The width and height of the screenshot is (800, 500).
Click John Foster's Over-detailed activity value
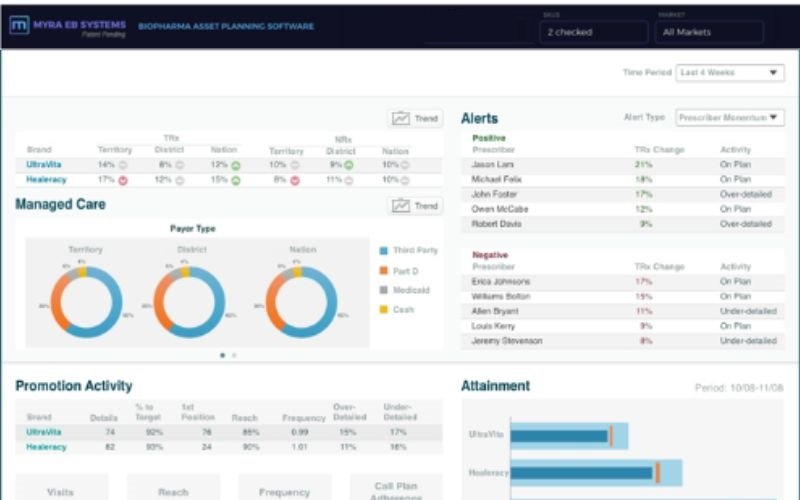tap(745, 194)
